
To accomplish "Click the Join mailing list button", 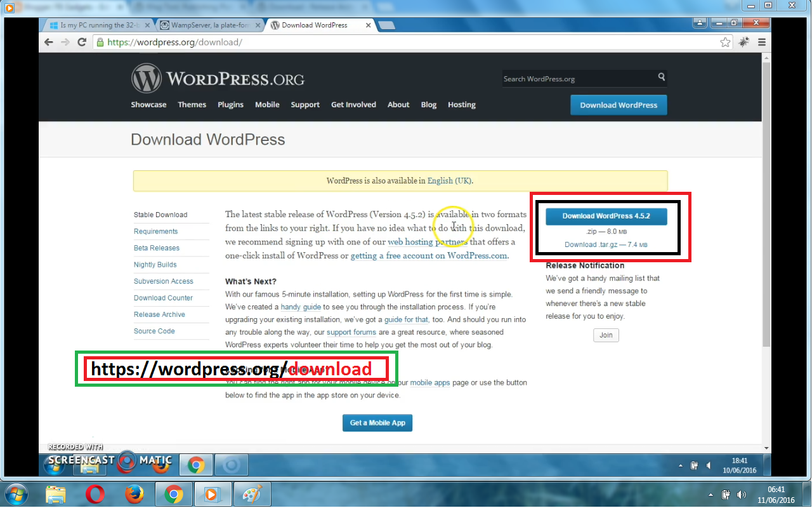I will [x=606, y=335].
